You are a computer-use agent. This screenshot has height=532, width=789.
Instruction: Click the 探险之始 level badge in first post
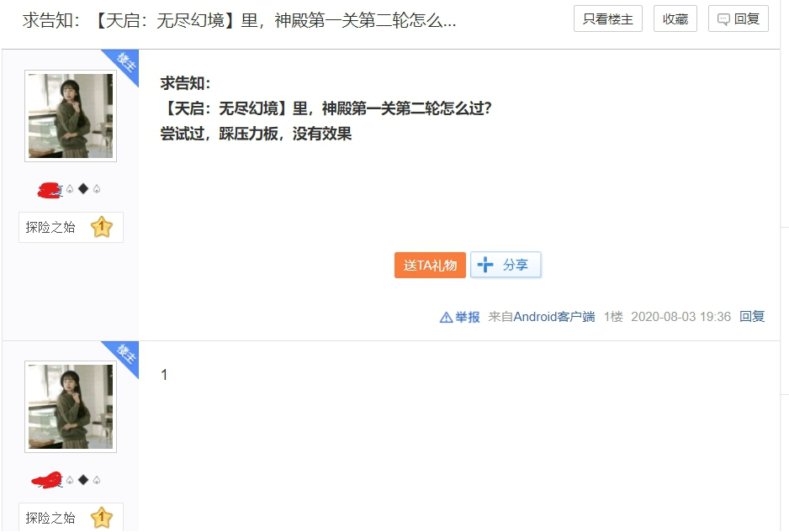(71, 227)
